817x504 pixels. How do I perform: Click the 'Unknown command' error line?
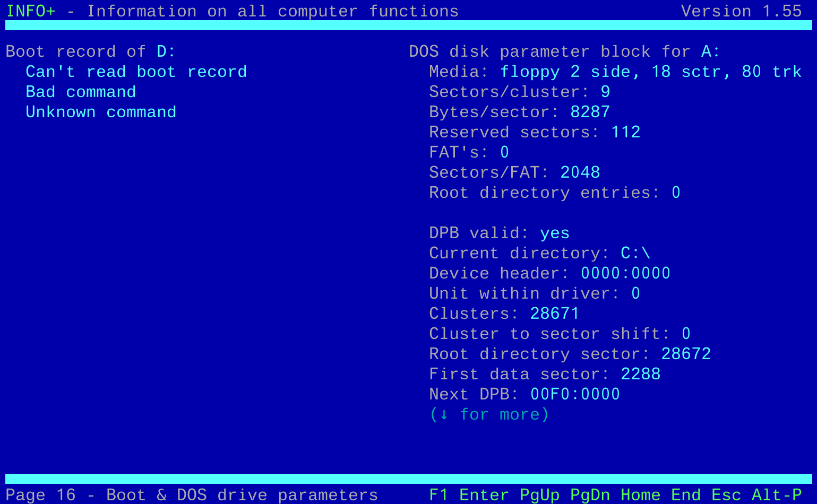(101, 112)
